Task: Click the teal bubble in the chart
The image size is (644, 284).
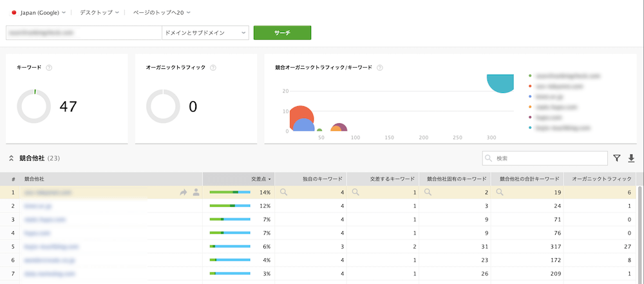Action: 500,83
